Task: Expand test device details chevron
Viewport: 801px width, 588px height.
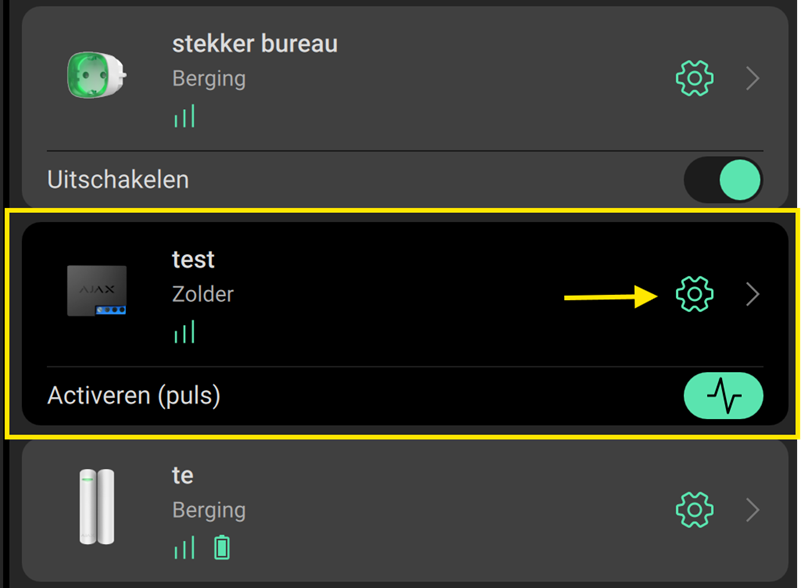Action: 754,294
